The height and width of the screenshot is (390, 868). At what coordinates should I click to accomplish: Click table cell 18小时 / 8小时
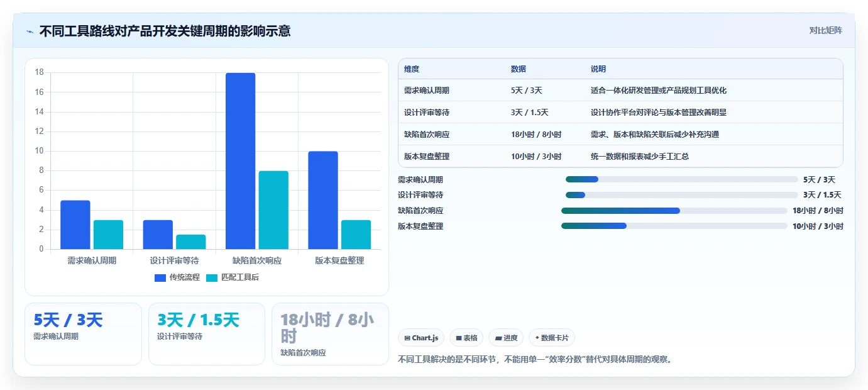pyautogui.click(x=536, y=135)
